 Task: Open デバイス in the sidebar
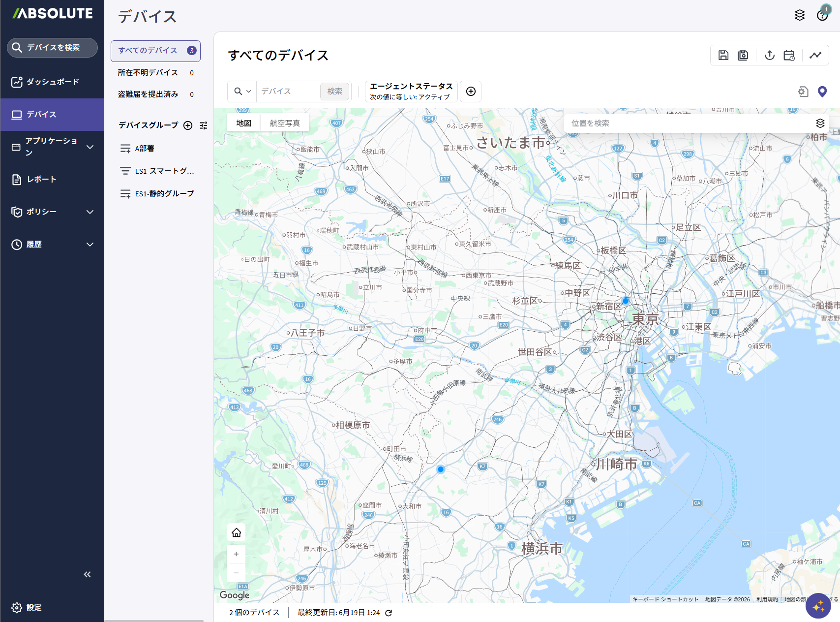pyautogui.click(x=52, y=115)
